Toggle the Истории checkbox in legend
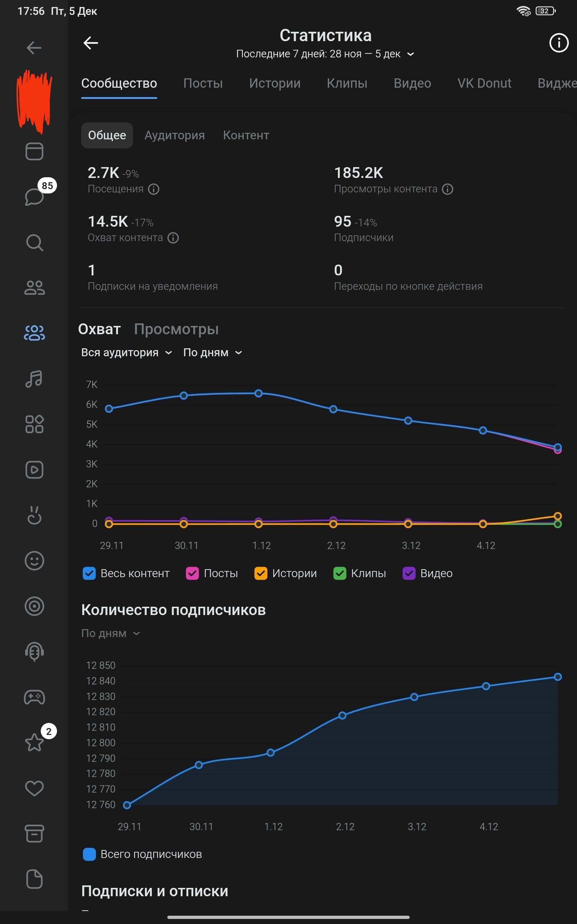 pos(261,573)
